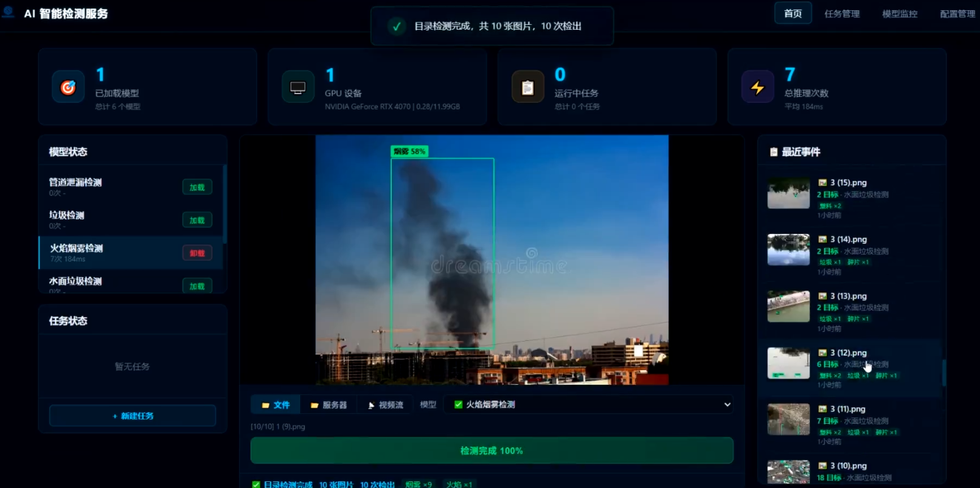The image size is (980, 488).
Task: Select the 文件 source tab
Action: (x=276, y=405)
